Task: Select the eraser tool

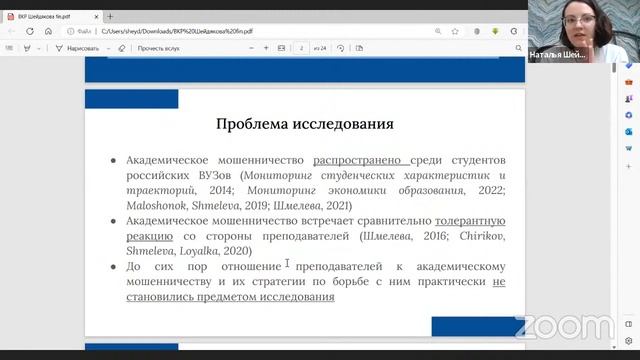Action: 122,48
